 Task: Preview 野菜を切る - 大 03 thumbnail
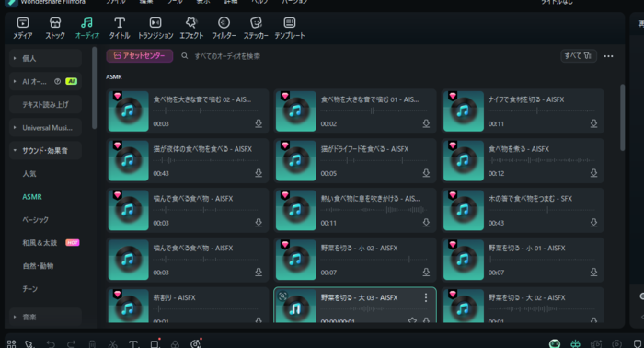(295, 307)
